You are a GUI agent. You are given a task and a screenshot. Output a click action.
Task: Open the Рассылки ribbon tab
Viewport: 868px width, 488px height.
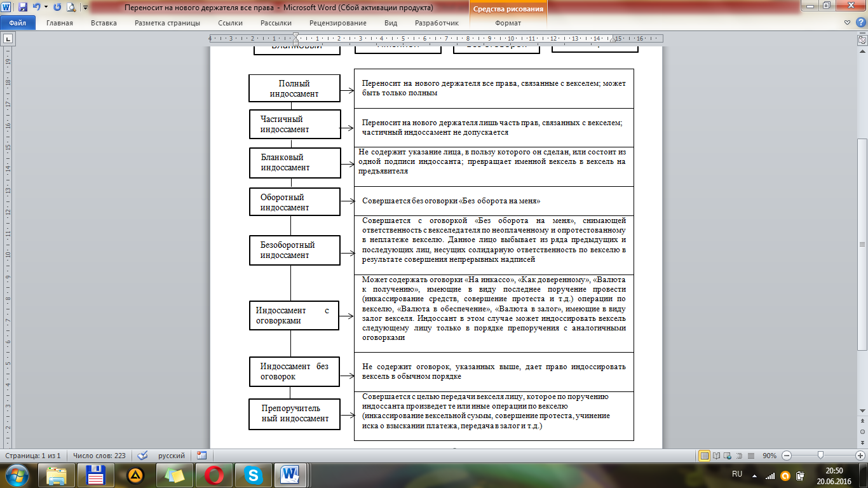pos(276,23)
